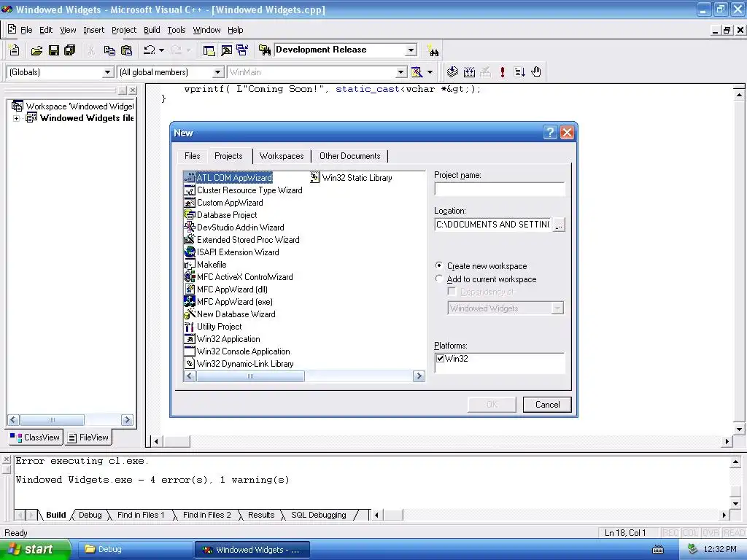This screenshot has height=560, width=747.
Task: Click the question mark help icon in New dialog
Action: click(550, 133)
